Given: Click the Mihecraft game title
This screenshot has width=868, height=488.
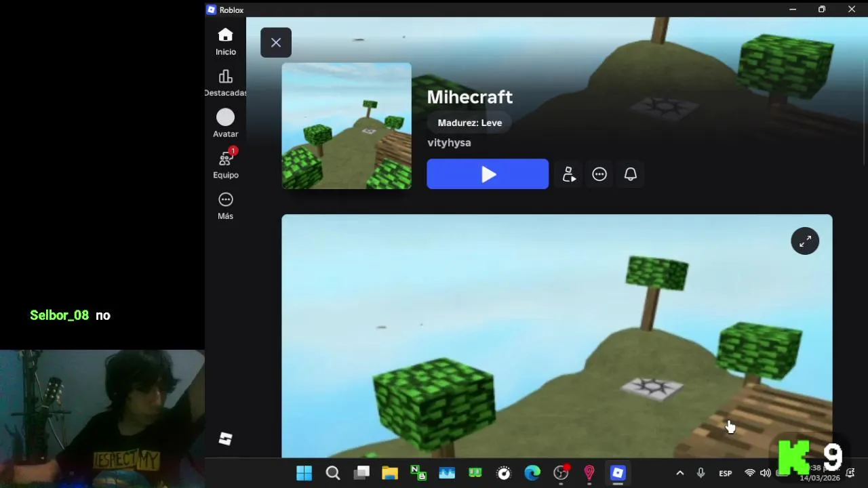Looking at the screenshot, I should 470,97.
